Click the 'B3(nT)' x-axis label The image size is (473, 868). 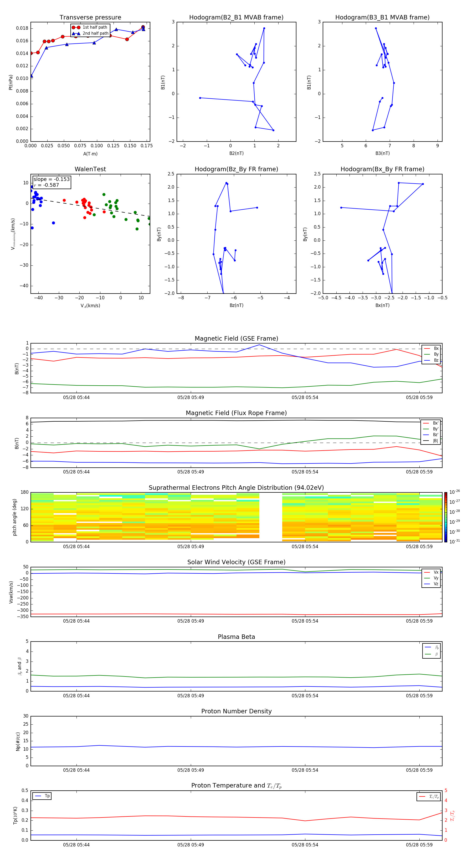tap(382, 153)
